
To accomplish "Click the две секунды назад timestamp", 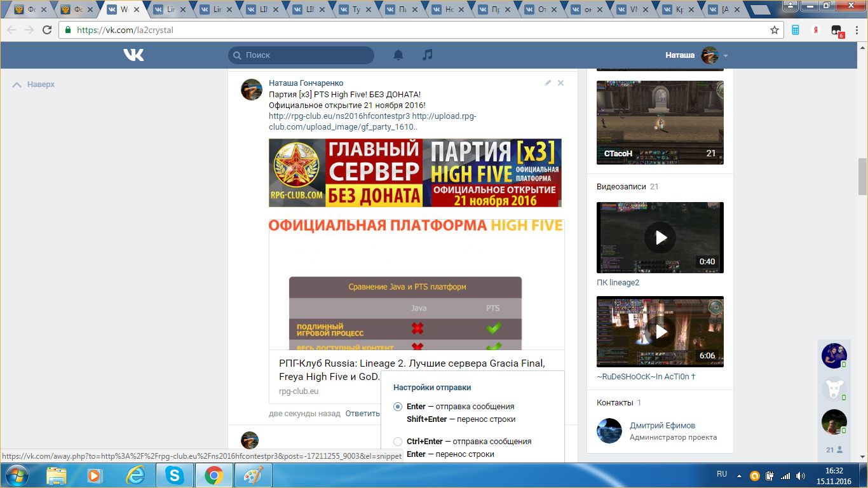I will click(x=304, y=414).
